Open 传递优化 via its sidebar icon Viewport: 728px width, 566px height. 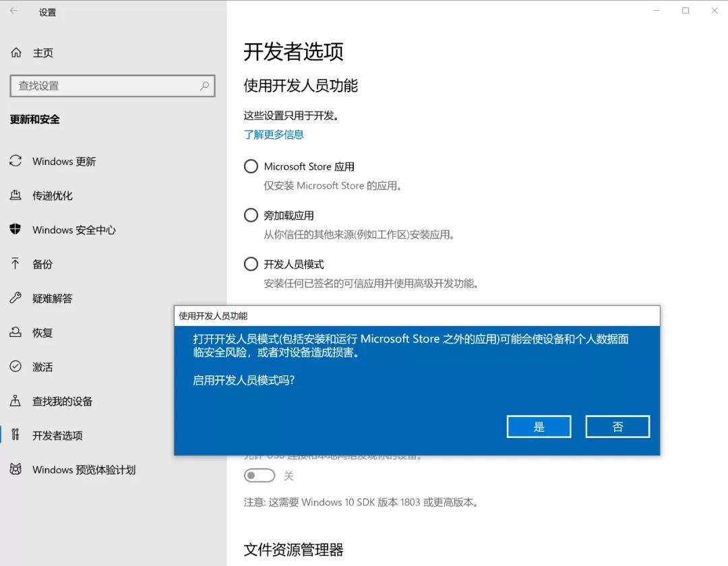click(16, 195)
